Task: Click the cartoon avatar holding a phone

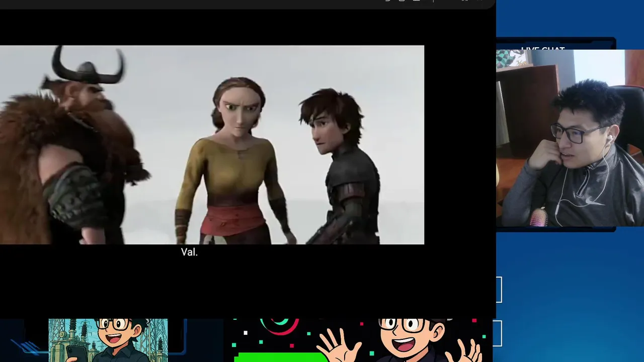Action: [108, 340]
